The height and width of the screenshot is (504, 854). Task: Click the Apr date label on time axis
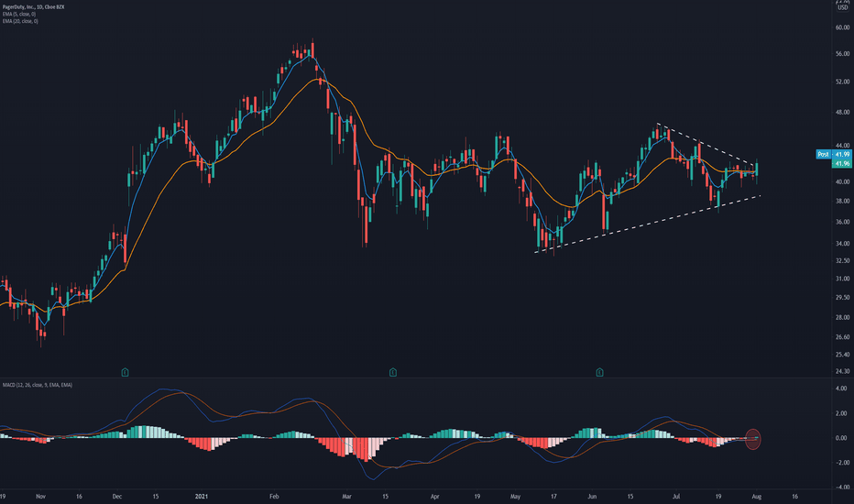[x=434, y=497]
